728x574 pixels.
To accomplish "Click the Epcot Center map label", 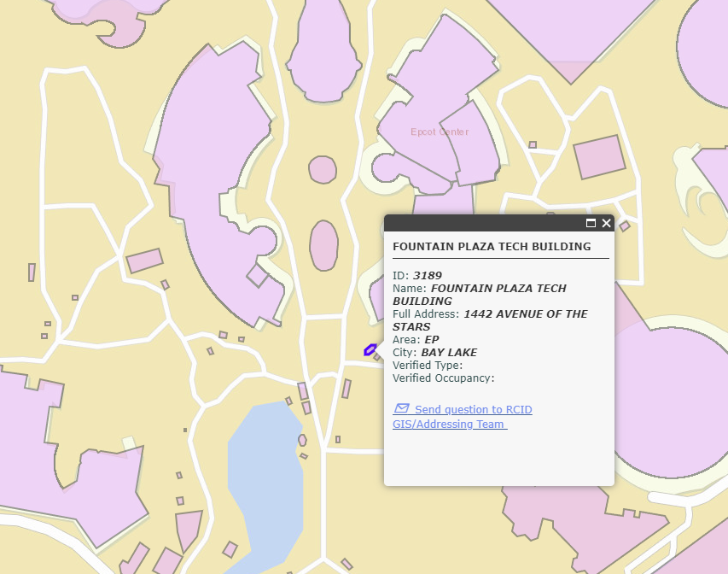I will coord(439,132).
